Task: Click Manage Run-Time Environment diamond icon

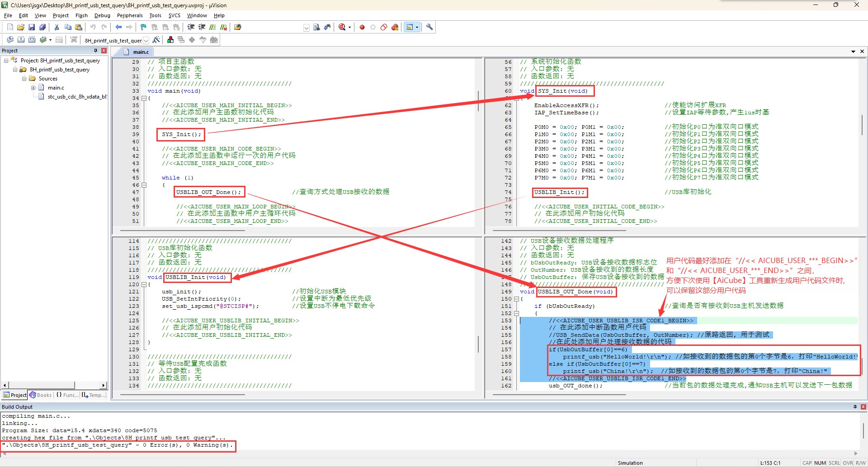Action: point(192,40)
